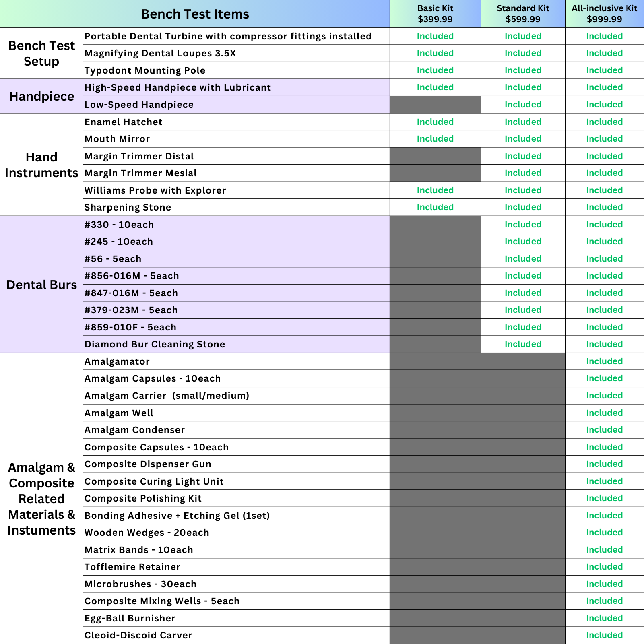Image resolution: width=644 pixels, height=644 pixels.
Task: Select the Hand Instruments category cell
Action: pos(41,165)
